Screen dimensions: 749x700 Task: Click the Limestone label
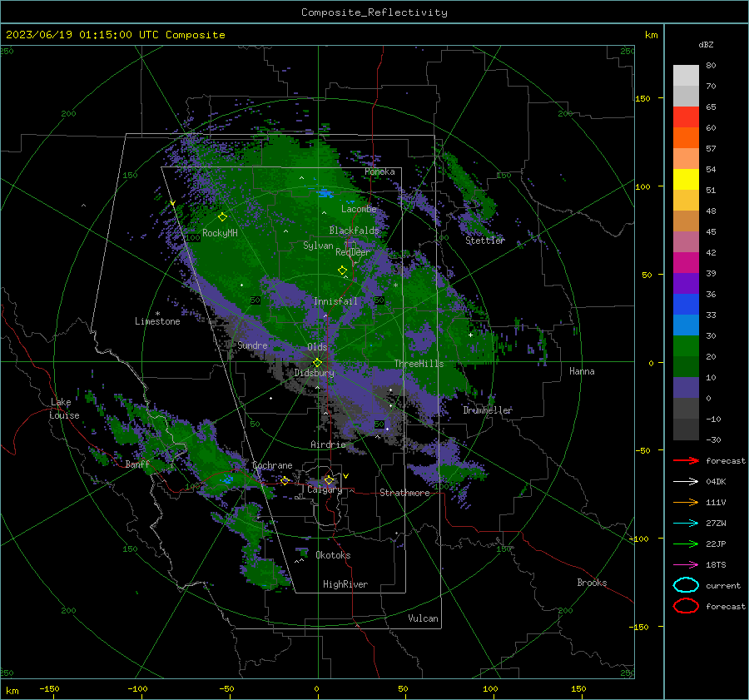pyautogui.click(x=157, y=321)
